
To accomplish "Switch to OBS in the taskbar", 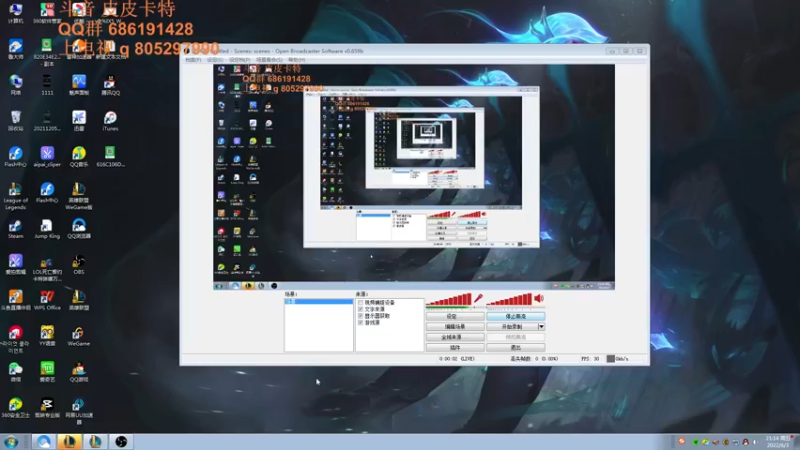I will pyautogui.click(x=121, y=441).
